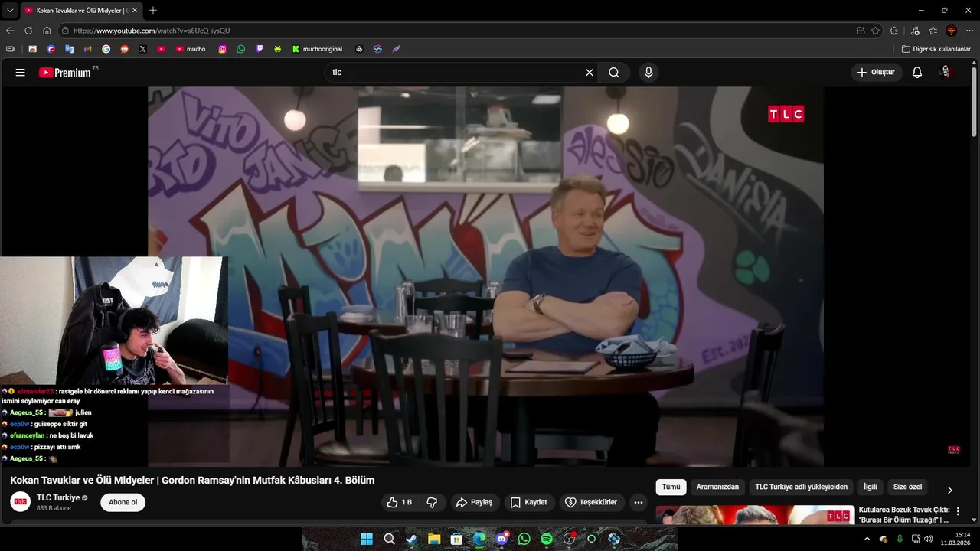Open 'Diğer sık kullanılanlar' folder
Image resolution: width=980 pixels, height=551 pixels.
(936, 49)
